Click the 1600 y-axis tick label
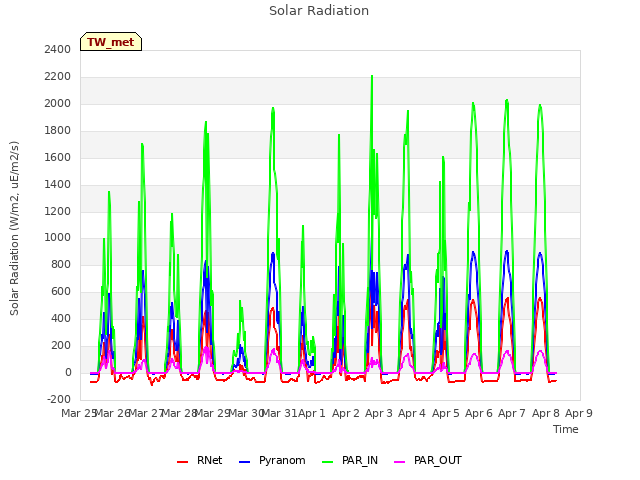This screenshot has height=480, width=640. pos(58,157)
